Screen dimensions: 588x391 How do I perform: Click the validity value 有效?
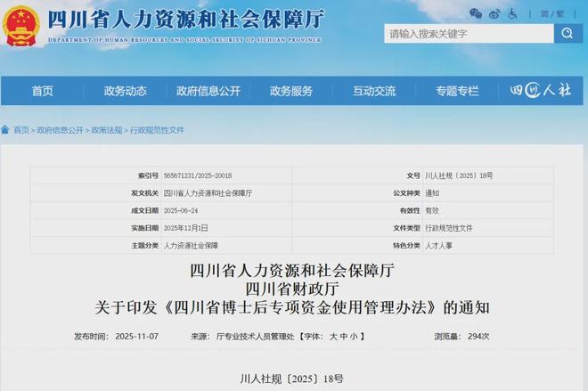tap(432, 211)
